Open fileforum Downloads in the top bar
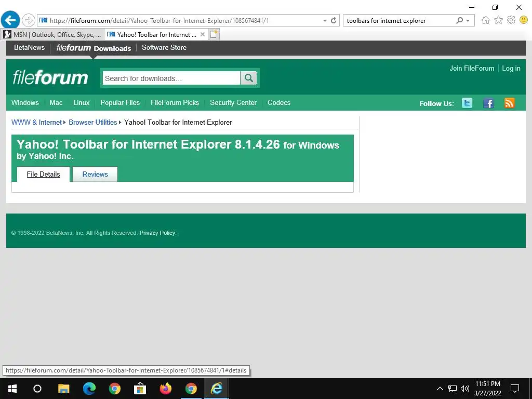 94,48
